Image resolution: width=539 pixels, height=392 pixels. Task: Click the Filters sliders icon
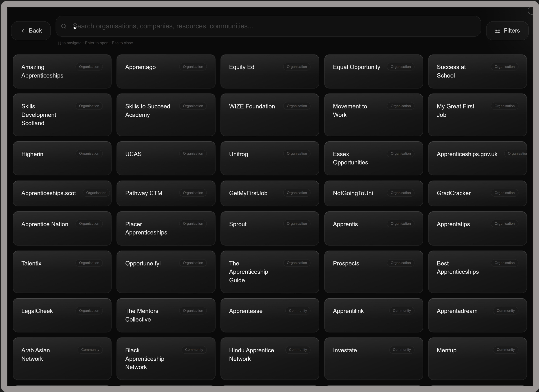coord(497,31)
